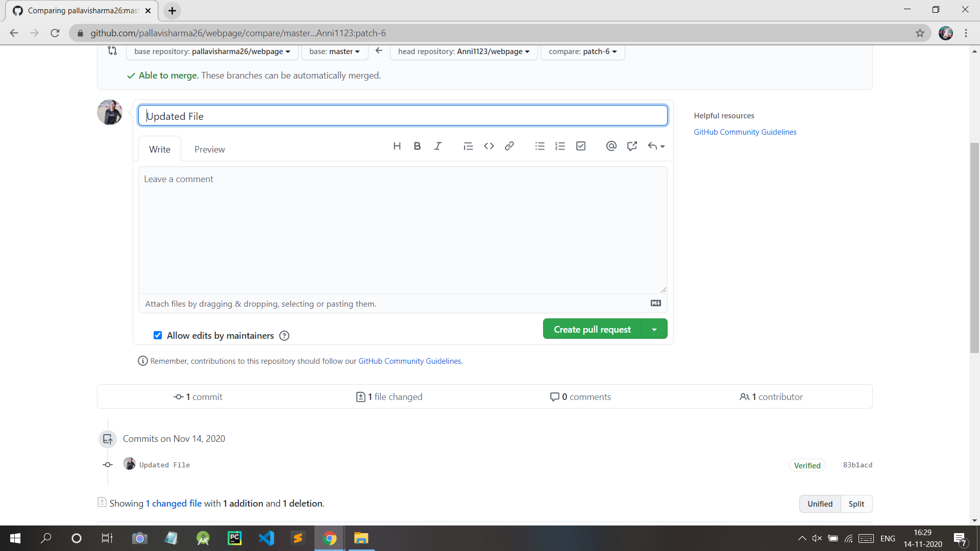This screenshot has width=980, height=551.
Task: Insert a quote block
Action: tap(468, 146)
